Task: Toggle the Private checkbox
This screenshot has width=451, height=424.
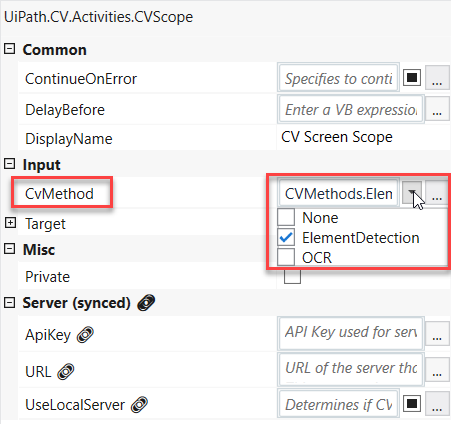Action: pos(292,277)
